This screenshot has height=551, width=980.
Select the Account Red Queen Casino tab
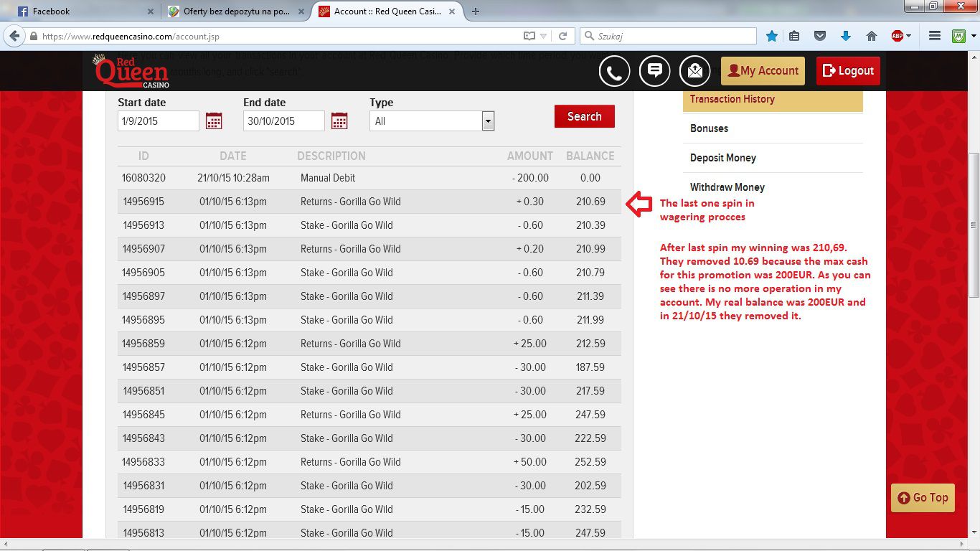(x=386, y=11)
